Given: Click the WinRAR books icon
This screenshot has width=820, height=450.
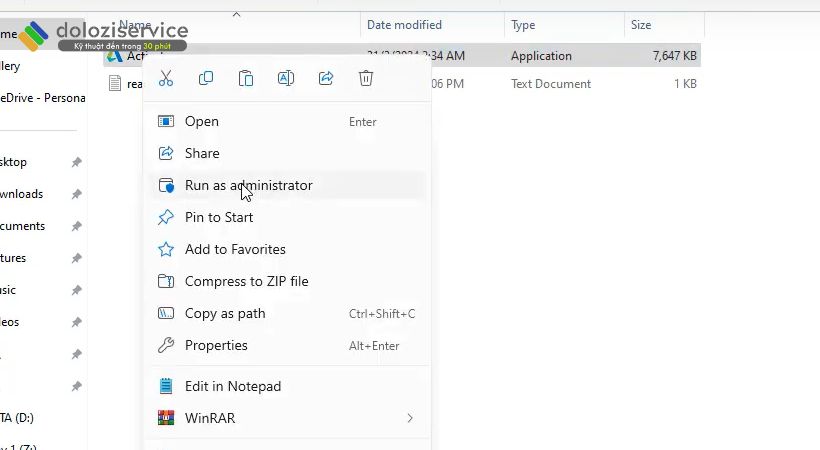Looking at the screenshot, I should [166, 418].
